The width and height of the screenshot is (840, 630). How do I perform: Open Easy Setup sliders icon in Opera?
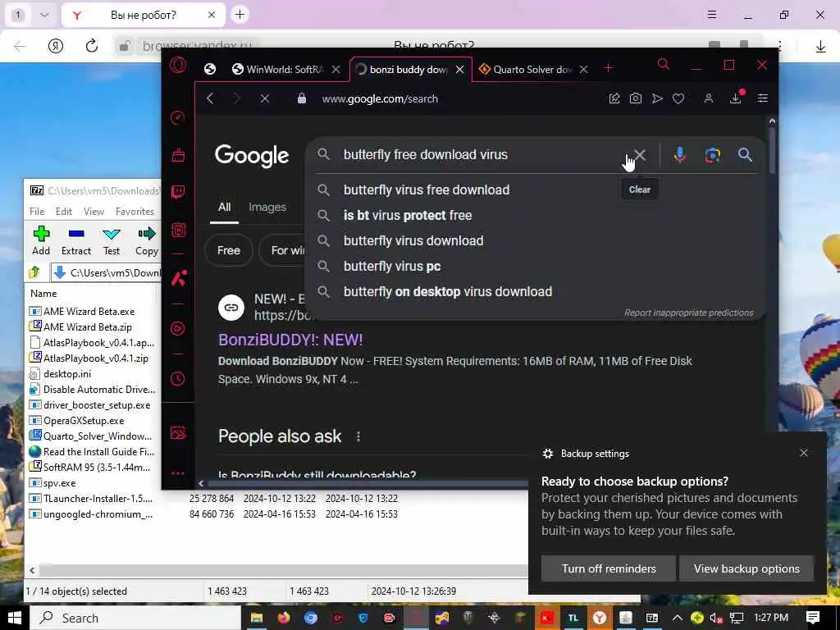pyautogui.click(x=763, y=98)
